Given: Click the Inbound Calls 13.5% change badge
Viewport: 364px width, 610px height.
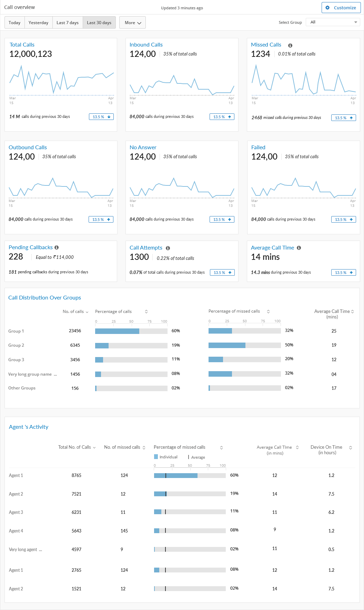Looking at the screenshot, I should tap(222, 117).
